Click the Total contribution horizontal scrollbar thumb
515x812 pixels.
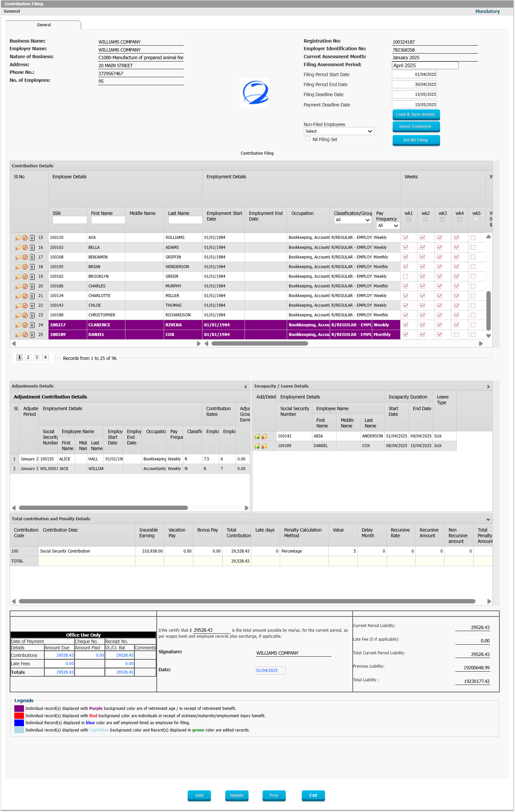pyautogui.click(x=247, y=601)
